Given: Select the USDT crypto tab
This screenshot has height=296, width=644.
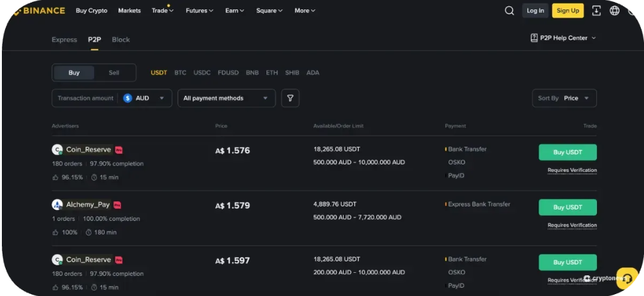Looking at the screenshot, I should tap(159, 73).
